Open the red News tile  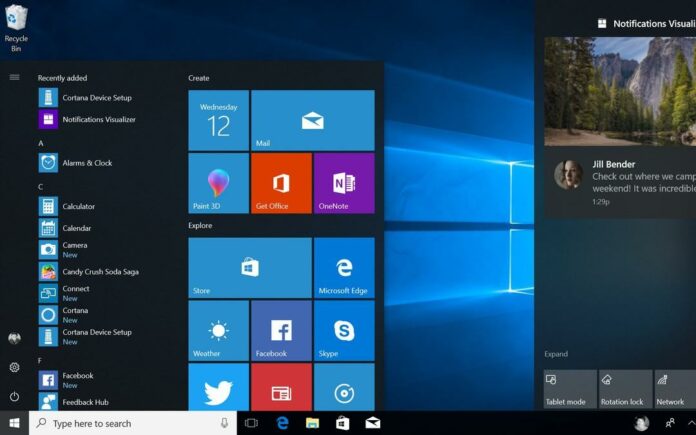click(x=281, y=387)
